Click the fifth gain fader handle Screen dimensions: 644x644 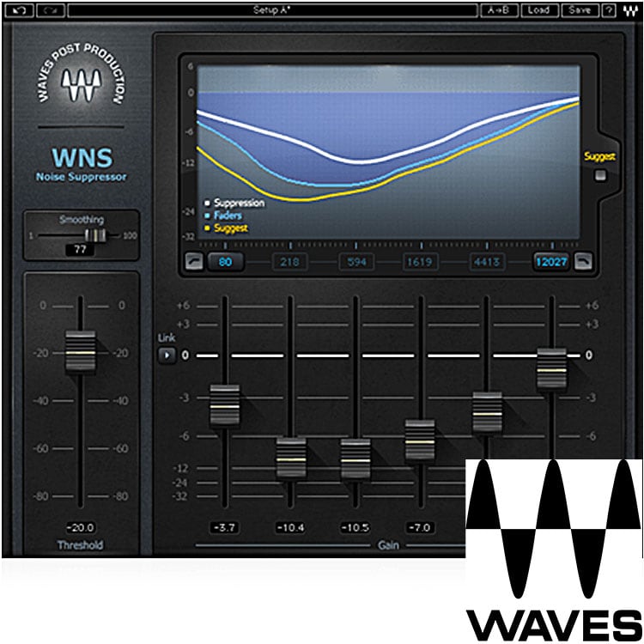point(487,413)
